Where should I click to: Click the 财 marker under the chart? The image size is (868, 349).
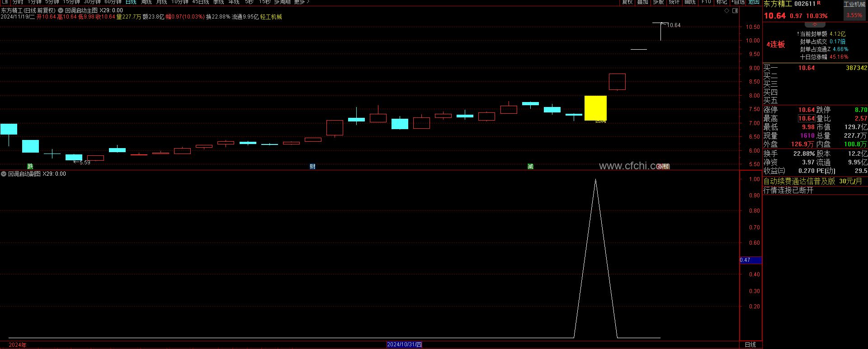point(312,167)
